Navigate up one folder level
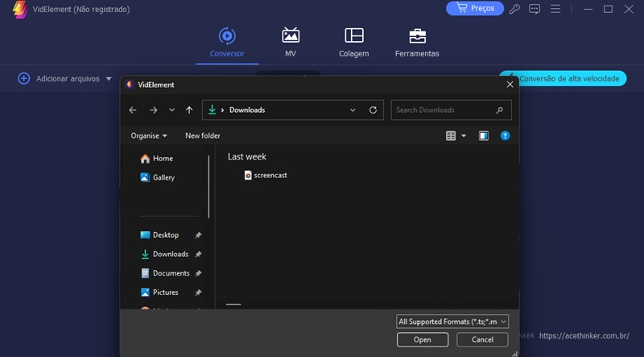 point(189,110)
